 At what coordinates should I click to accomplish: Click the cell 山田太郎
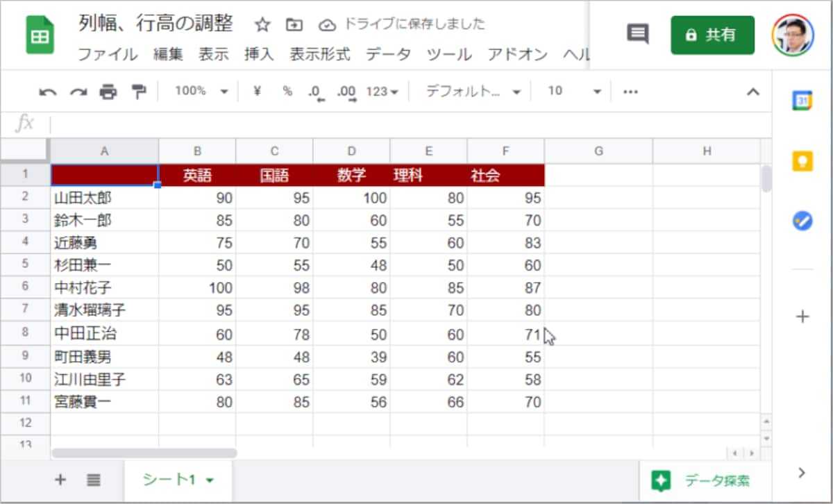point(105,199)
